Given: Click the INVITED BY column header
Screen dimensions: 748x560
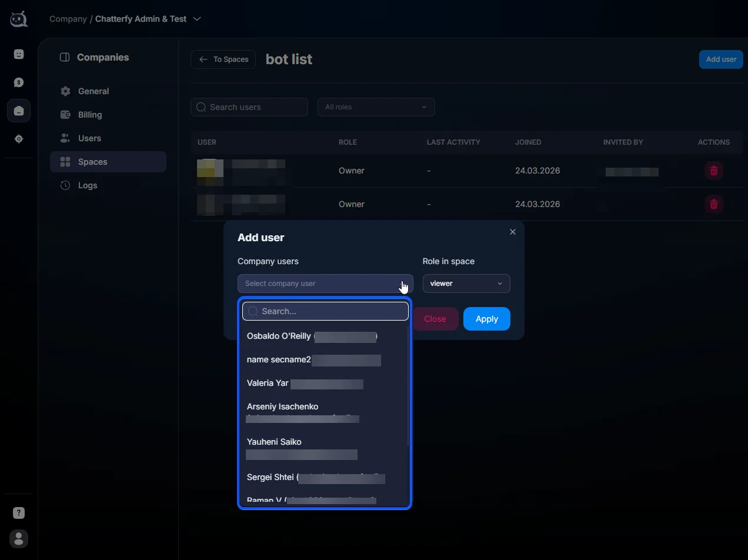Looking at the screenshot, I should (x=623, y=142).
